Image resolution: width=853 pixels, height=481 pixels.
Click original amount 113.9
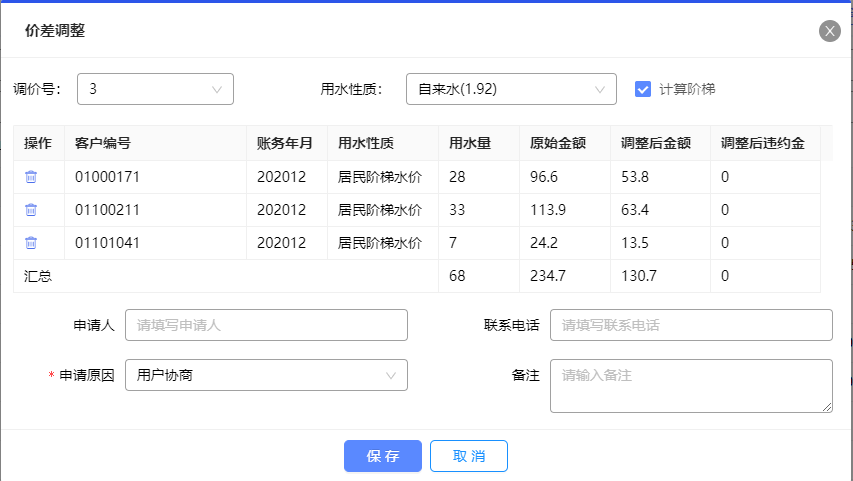[x=548, y=210]
